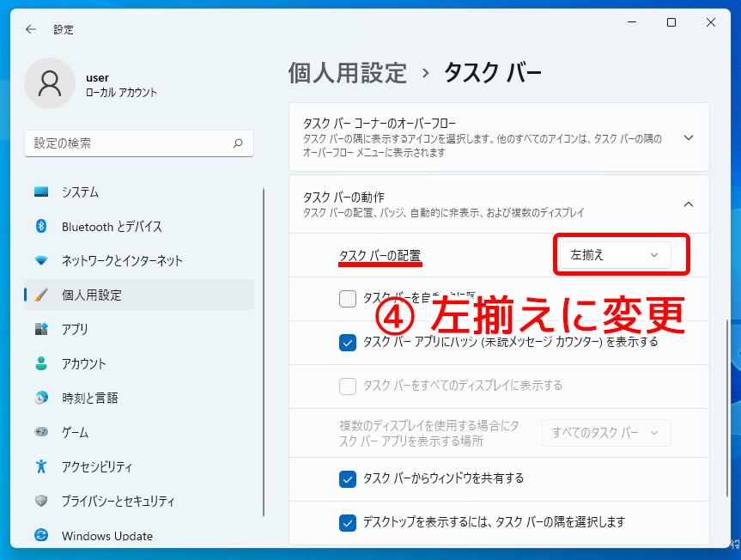Open プライバシーとセキュリティ category
The image size is (741, 560).
tap(139, 501)
